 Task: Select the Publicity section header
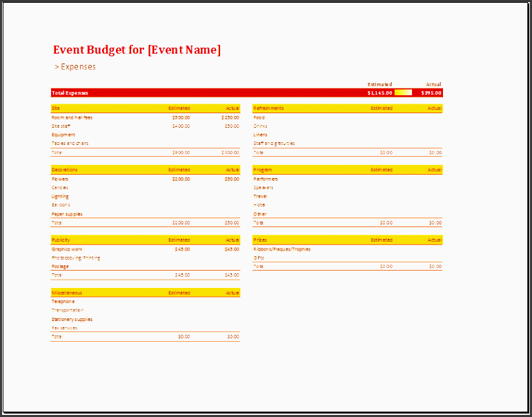coord(61,240)
